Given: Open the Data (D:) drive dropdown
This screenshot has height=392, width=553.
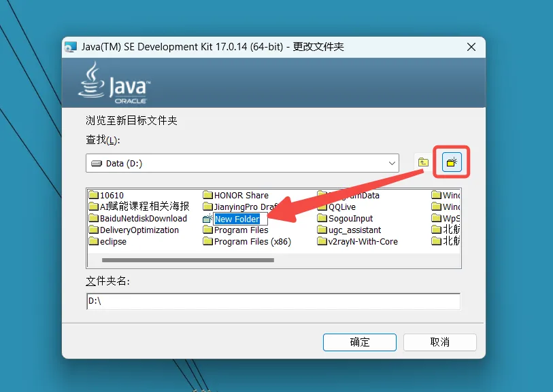Looking at the screenshot, I should pos(242,163).
